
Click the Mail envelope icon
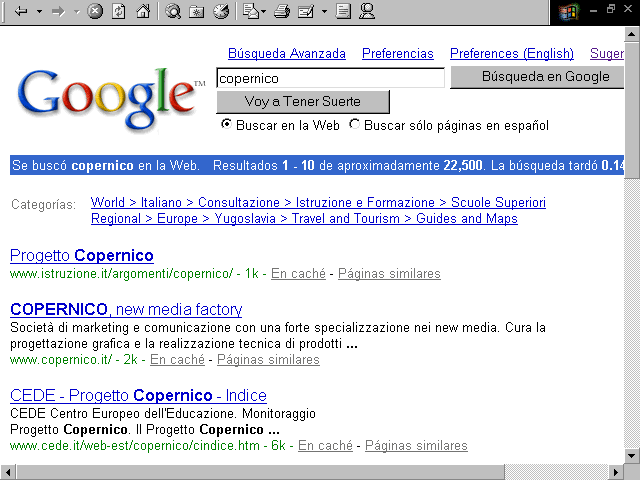(251, 11)
